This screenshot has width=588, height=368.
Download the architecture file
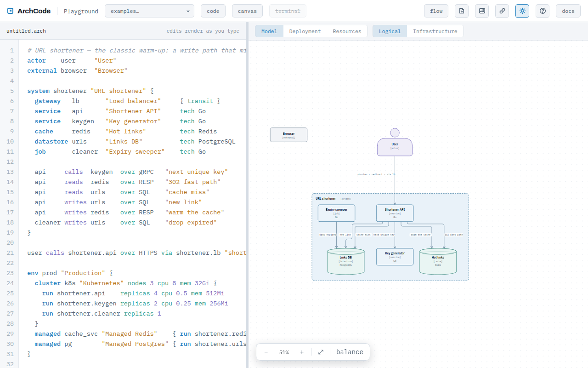click(x=462, y=11)
